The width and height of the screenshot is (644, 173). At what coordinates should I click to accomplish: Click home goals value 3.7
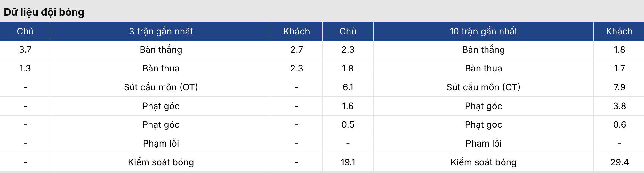(25, 49)
